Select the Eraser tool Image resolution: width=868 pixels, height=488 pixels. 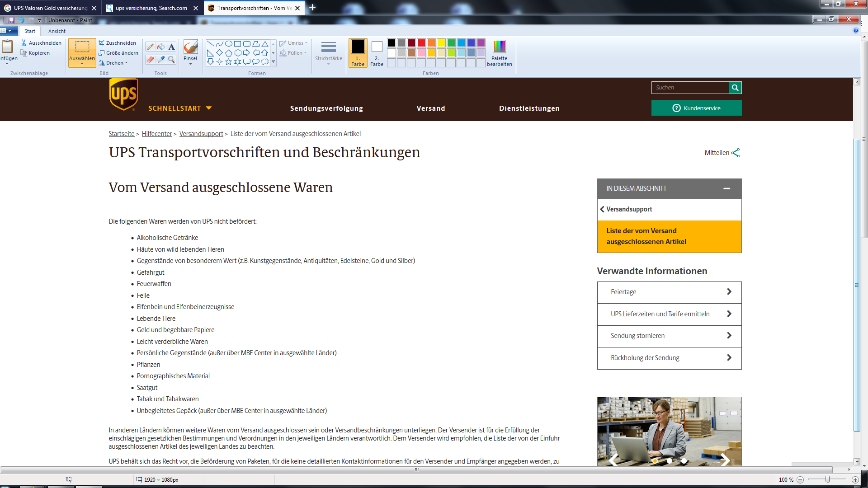150,59
